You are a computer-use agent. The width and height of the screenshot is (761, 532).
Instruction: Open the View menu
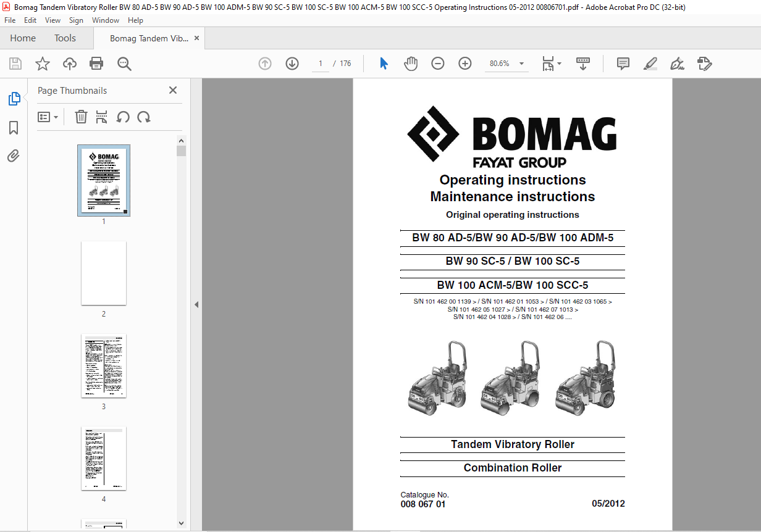click(53, 20)
